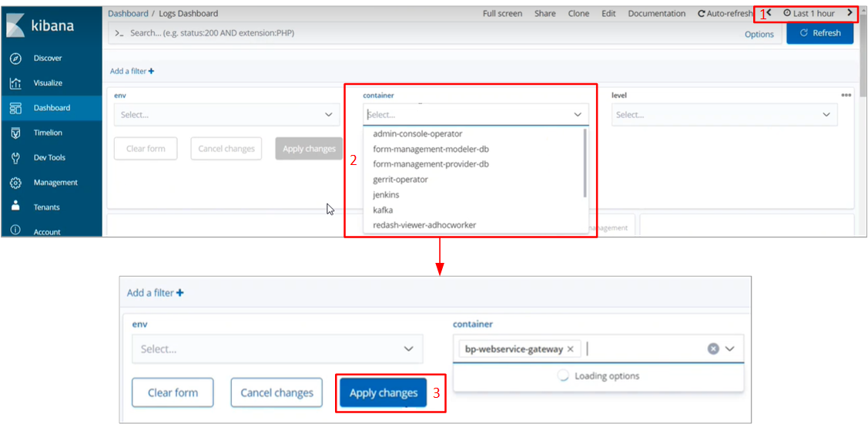Screen dimensions: 868x424
Task: Expand the level Select dropdown
Action: (724, 115)
